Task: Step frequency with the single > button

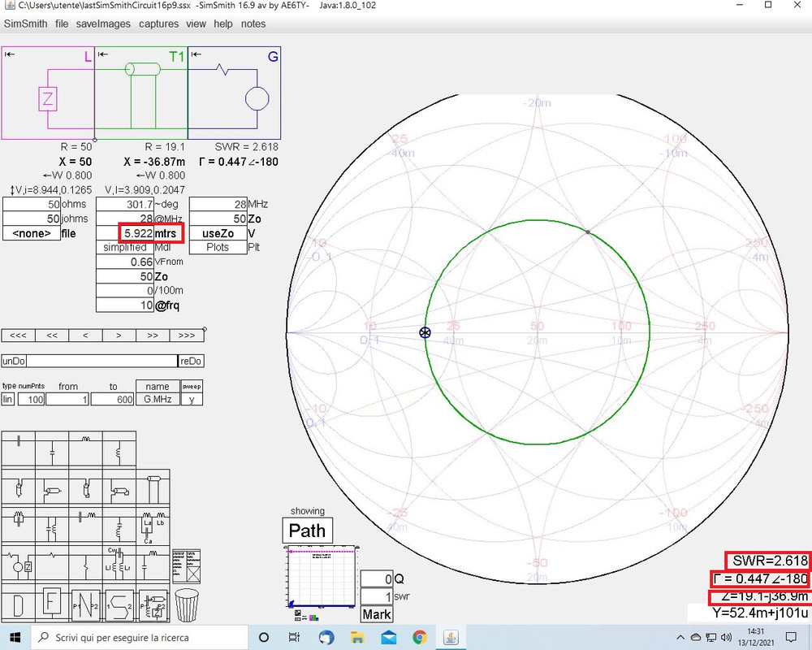Action: pyautogui.click(x=119, y=336)
